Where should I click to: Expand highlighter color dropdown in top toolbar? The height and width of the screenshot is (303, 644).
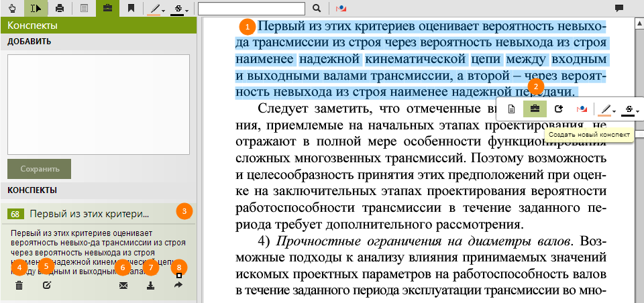[x=157, y=9]
